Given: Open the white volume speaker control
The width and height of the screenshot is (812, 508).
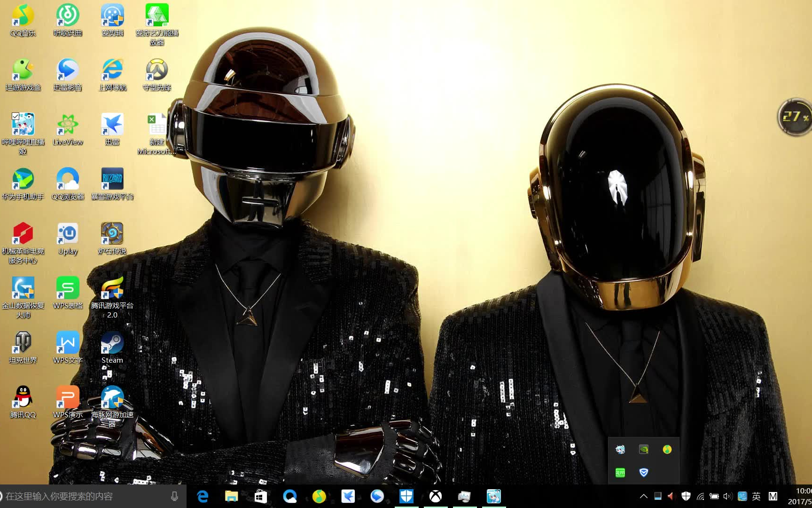Looking at the screenshot, I should (728, 496).
